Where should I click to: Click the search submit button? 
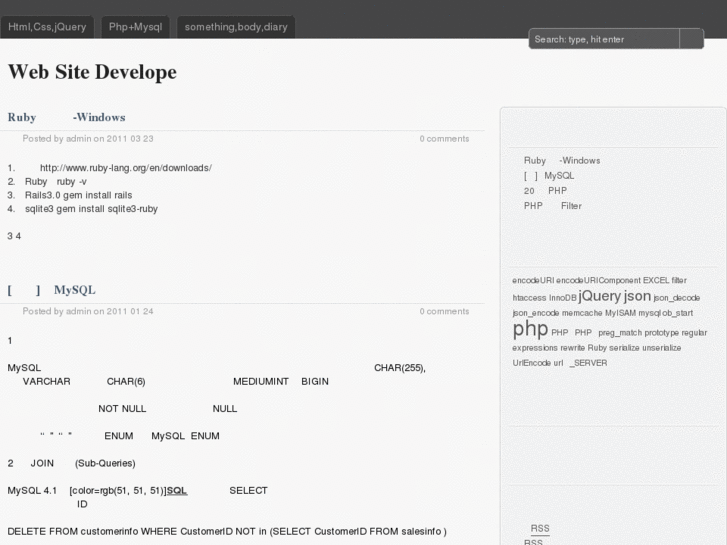click(x=692, y=39)
